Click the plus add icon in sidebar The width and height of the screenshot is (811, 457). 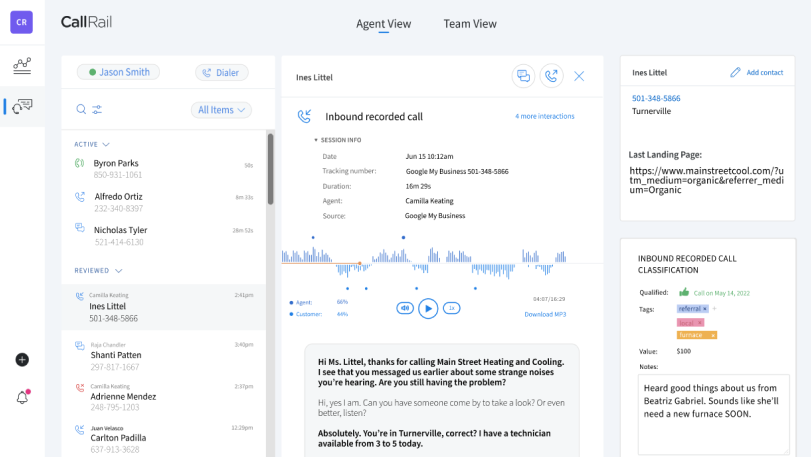(22, 360)
